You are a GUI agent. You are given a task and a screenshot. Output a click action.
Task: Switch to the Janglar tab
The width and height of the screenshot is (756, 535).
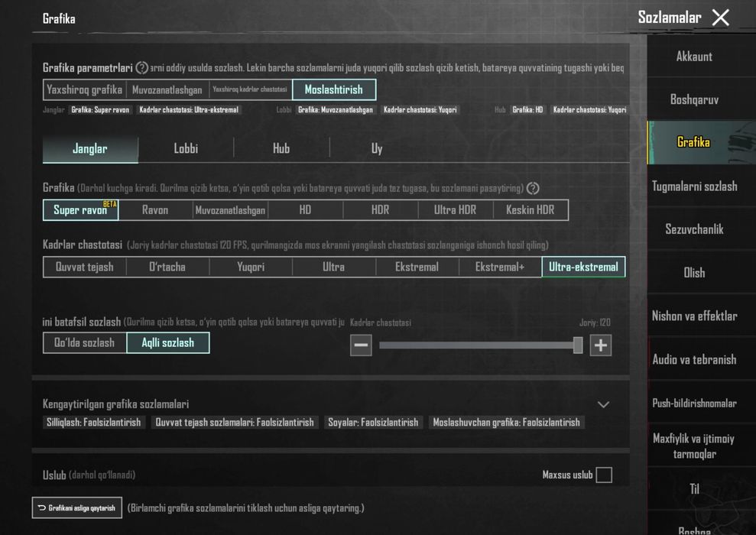[x=90, y=149]
